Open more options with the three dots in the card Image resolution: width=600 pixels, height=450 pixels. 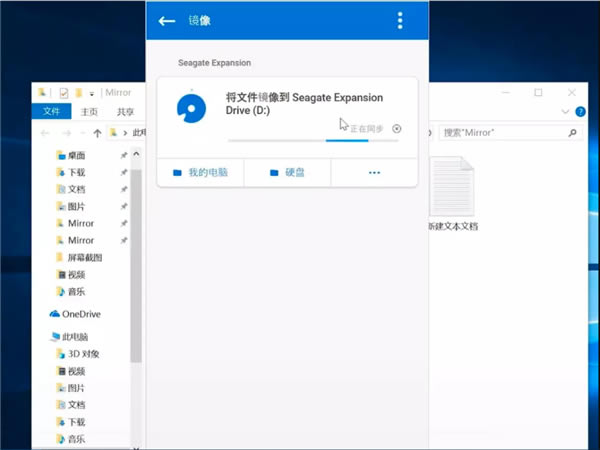(374, 173)
